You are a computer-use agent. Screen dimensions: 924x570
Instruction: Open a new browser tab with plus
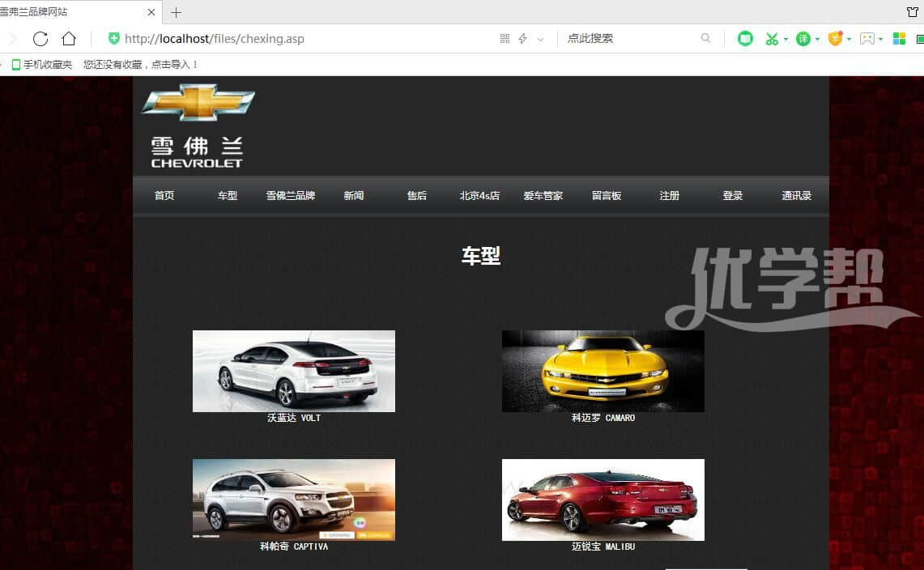[x=176, y=12]
